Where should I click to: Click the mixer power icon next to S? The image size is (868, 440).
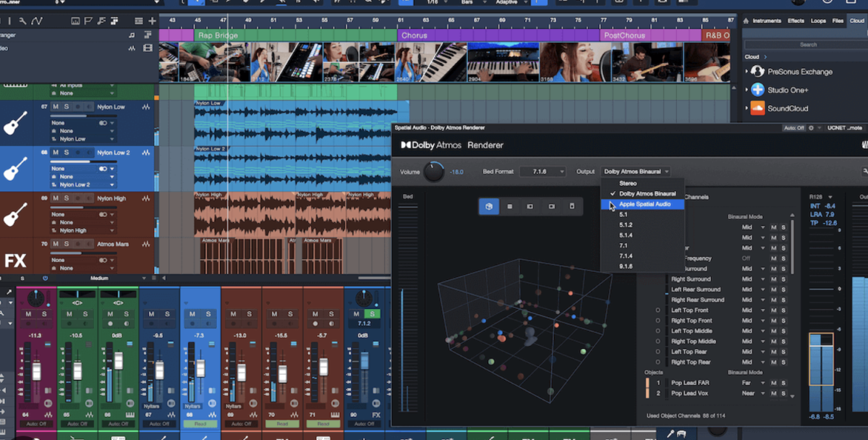point(45,279)
